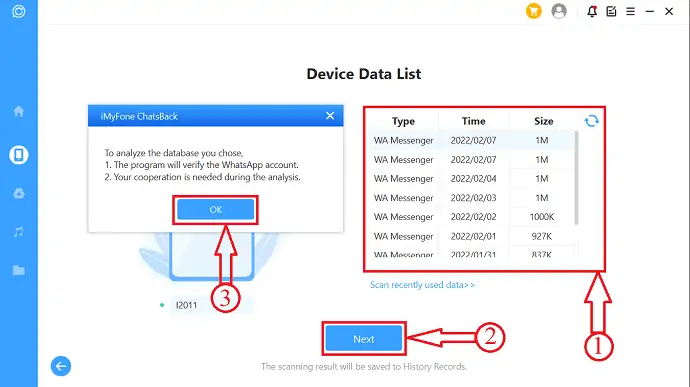Click the Type column header
Image resolution: width=690 pixels, height=387 pixels.
404,121
